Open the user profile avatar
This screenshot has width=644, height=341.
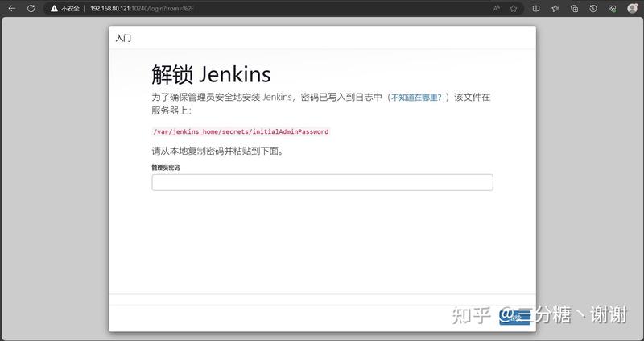633,8
